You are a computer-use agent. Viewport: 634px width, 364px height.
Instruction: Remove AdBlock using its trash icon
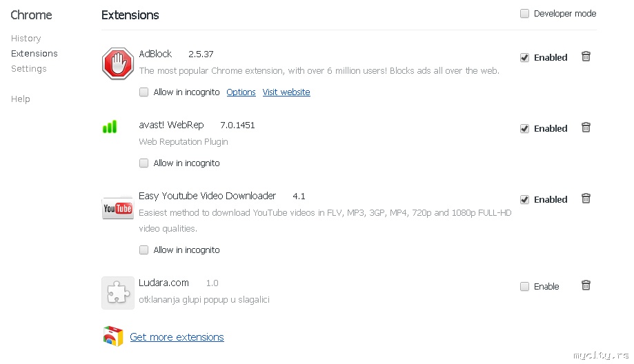586,57
